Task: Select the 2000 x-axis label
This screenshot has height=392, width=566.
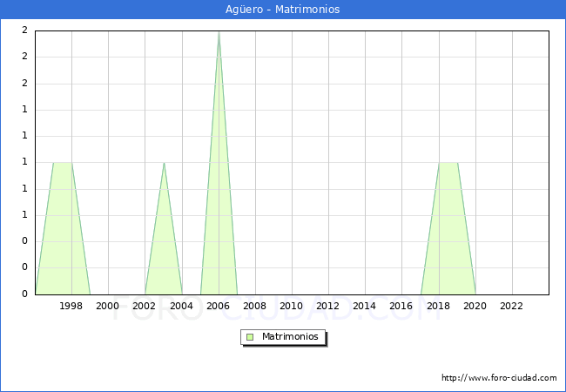Action: tap(108, 306)
